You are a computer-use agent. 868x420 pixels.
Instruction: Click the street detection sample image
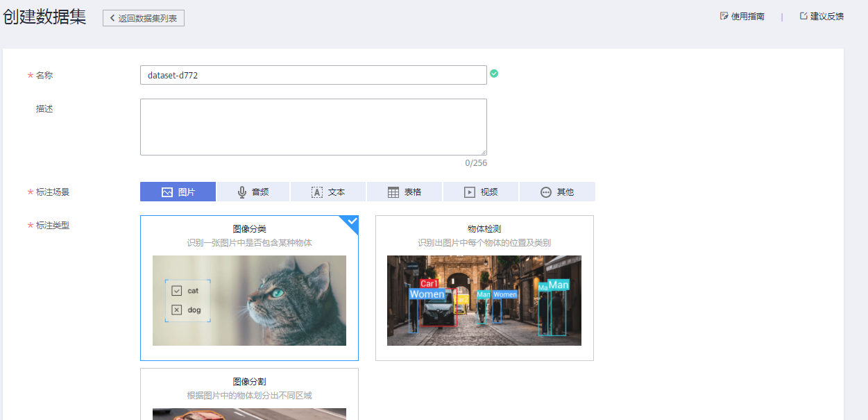pyautogui.click(x=484, y=301)
